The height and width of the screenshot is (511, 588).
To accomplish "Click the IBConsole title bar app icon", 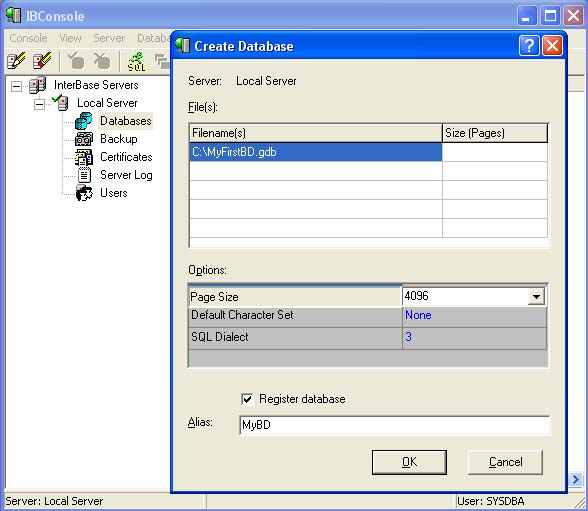I will pyautogui.click(x=13, y=15).
